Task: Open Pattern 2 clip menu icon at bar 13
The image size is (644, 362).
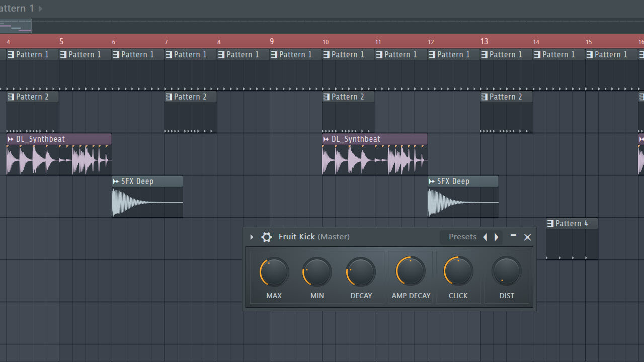Action: 484,97
